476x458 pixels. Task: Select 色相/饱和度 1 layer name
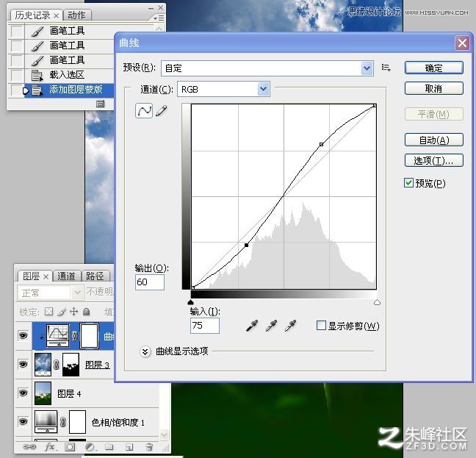[x=118, y=422]
